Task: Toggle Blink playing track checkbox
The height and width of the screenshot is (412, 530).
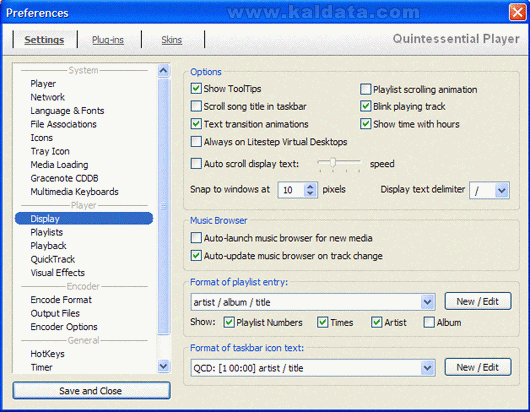Action: tap(365, 106)
